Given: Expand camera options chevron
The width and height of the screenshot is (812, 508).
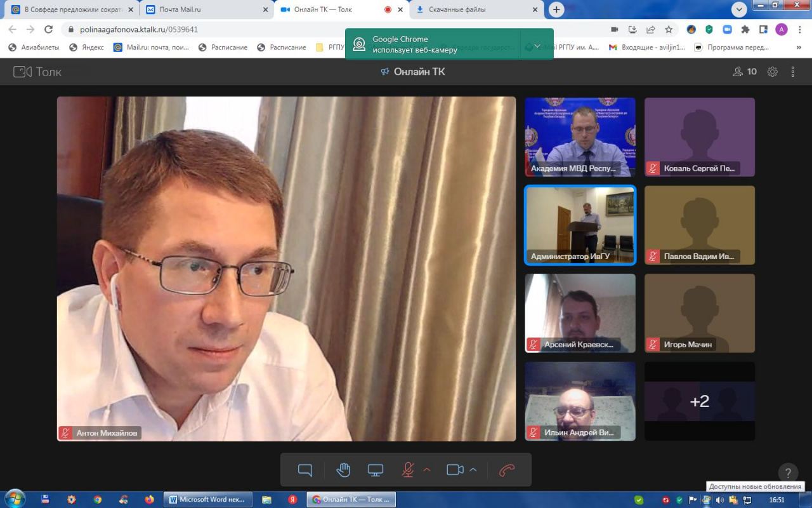Looking at the screenshot, I should pyautogui.click(x=473, y=470).
